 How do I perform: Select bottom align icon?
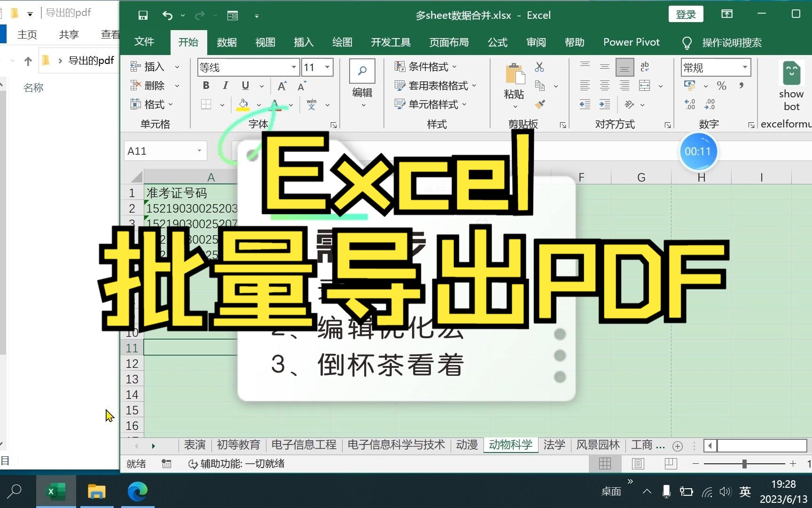(625, 68)
